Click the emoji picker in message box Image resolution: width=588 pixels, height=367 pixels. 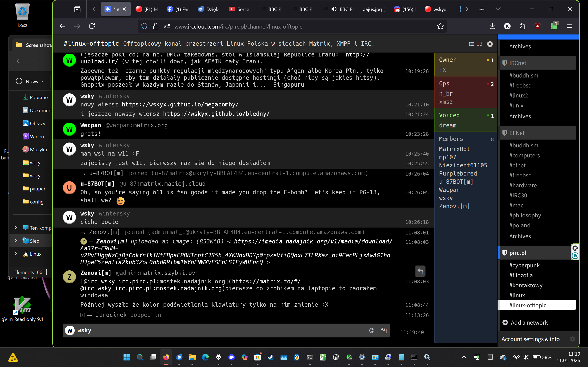coord(372,330)
